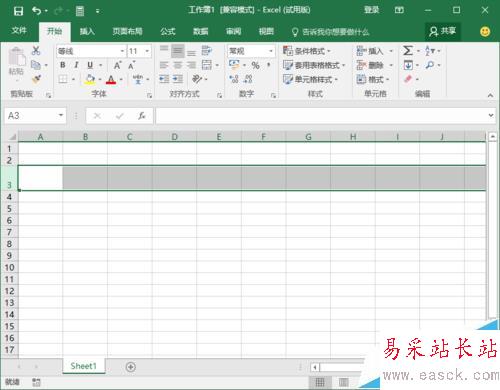Image resolution: width=500 pixels, height=390 pixels.
Task: Click the AutoSum sigma icon
Action: click(x=408, y=51)
